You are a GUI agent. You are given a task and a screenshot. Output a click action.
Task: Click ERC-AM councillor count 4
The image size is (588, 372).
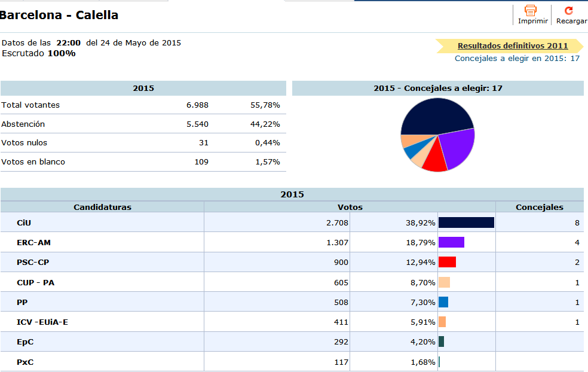pos(577,243)
